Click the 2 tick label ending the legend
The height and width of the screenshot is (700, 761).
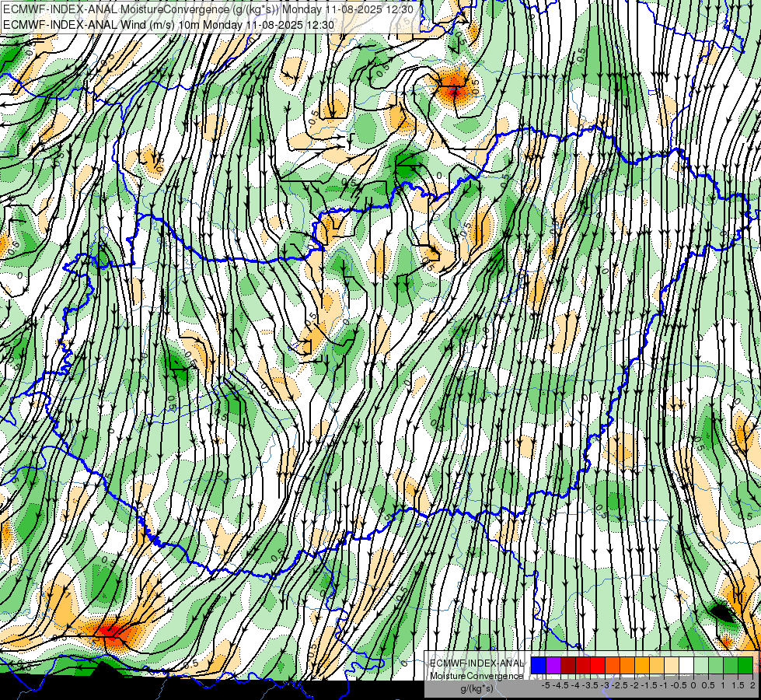pos(752,685)
